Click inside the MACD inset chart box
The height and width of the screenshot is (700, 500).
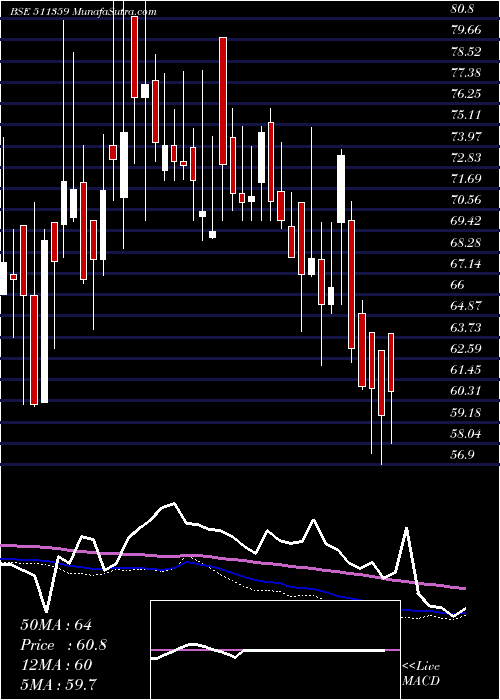[x=275, y=650]
